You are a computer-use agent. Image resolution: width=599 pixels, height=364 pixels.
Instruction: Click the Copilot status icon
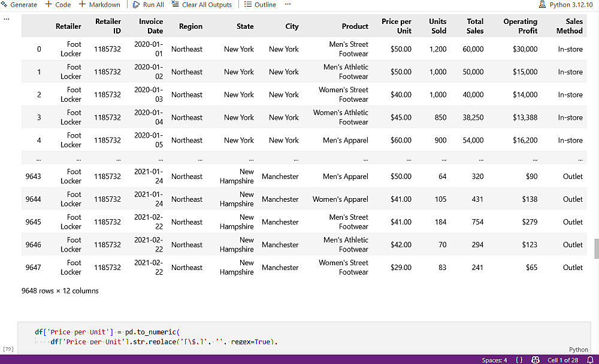pyautogui.click(x=535, y=360)
